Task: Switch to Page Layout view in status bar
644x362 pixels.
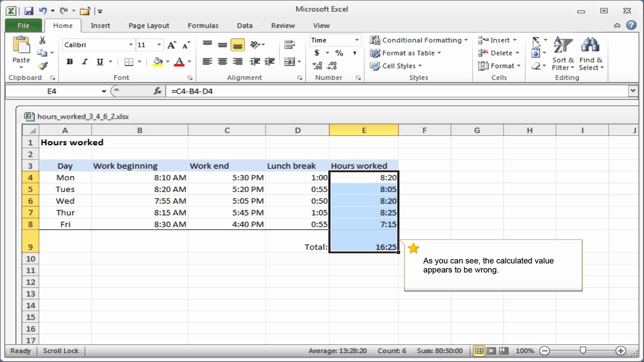Action: click(491, 351)
